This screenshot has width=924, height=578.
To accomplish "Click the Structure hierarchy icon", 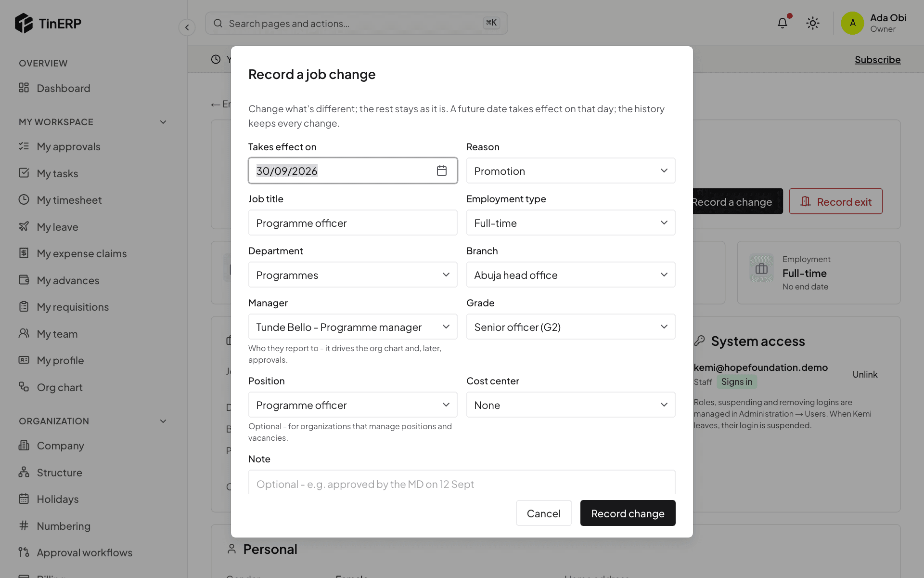I will pos(24,472).
